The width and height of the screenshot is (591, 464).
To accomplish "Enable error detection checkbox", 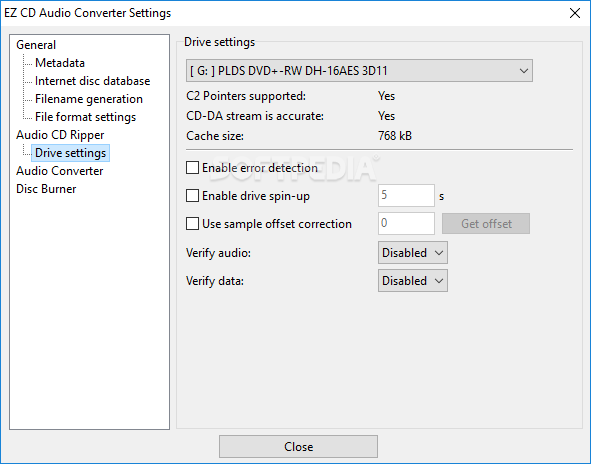I will point(192,168).
